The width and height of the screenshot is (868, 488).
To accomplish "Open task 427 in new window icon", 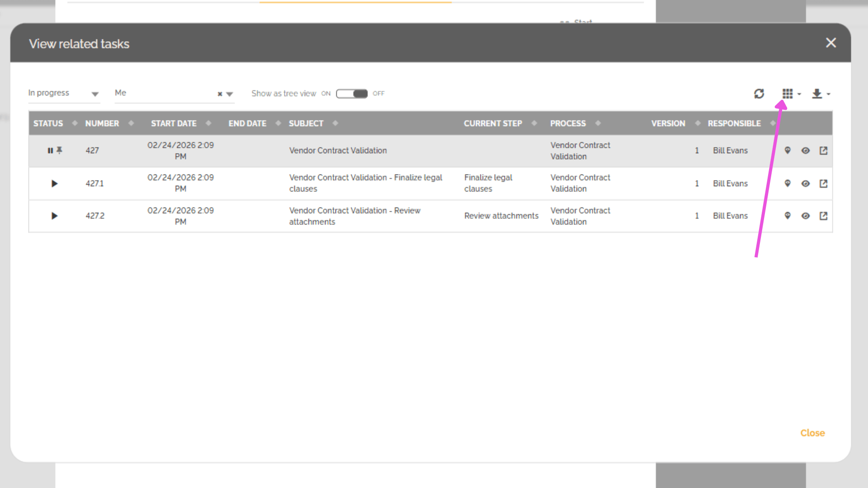I will [823, 150].
